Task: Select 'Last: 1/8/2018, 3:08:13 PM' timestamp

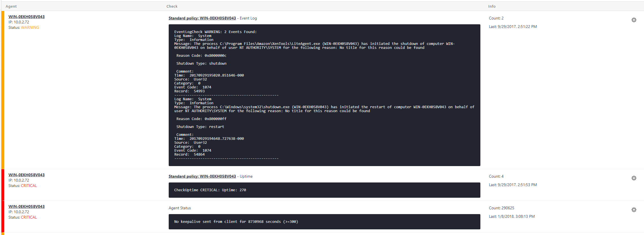Action: 512,216
